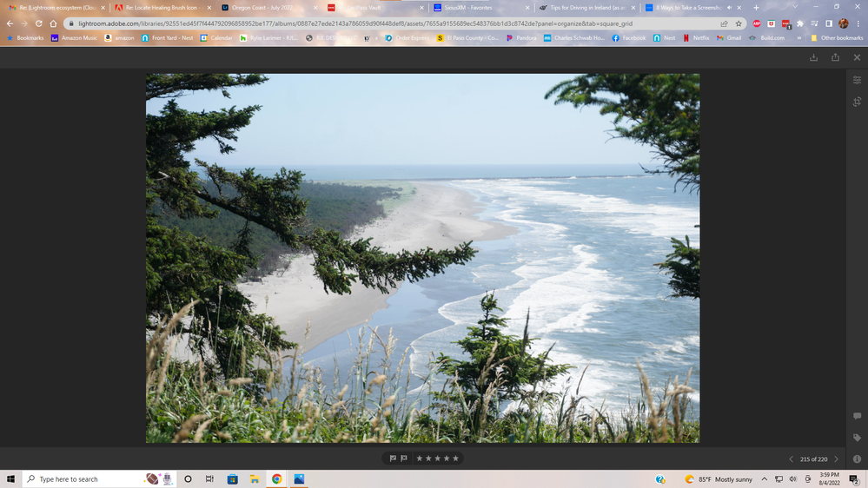Open File Explorer from the taskbar
This screenshot has width=868, height=488.
[x=254, y=479]
